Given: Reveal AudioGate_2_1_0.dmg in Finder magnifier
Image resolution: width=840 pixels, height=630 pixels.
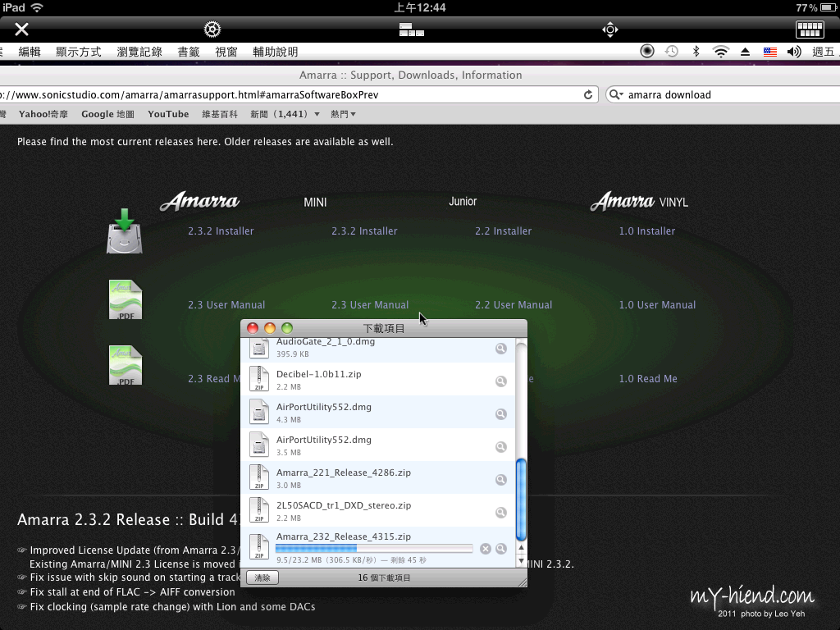Looking at the screenshot, I should (x=501, y=349).
